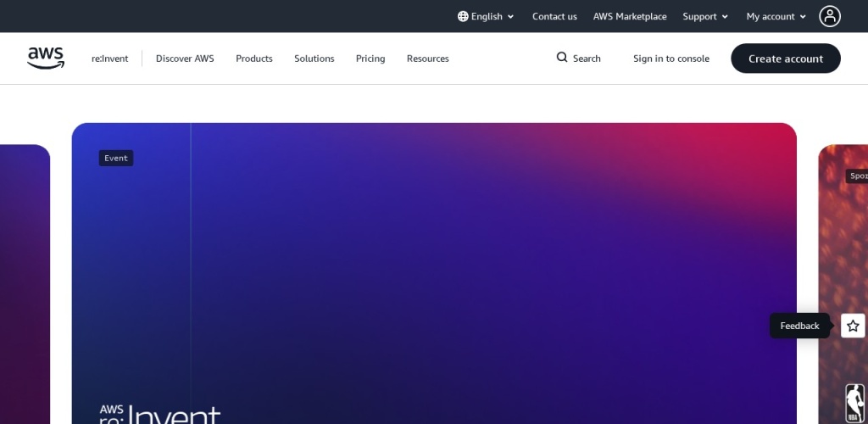Screen dimensions: 868x424
Task: Click the Create account button
Action: pos(786,59)
